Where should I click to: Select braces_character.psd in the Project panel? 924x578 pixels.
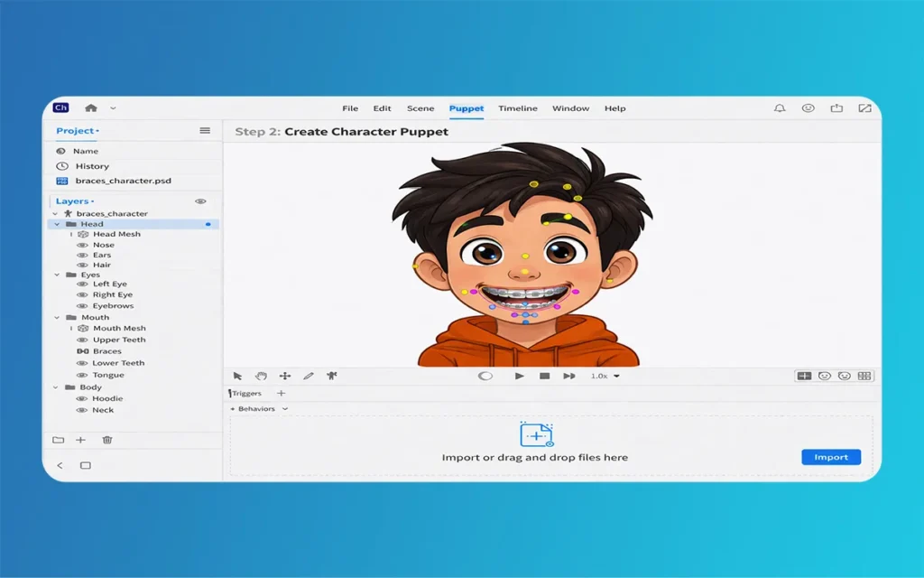(x=122, y=181)
